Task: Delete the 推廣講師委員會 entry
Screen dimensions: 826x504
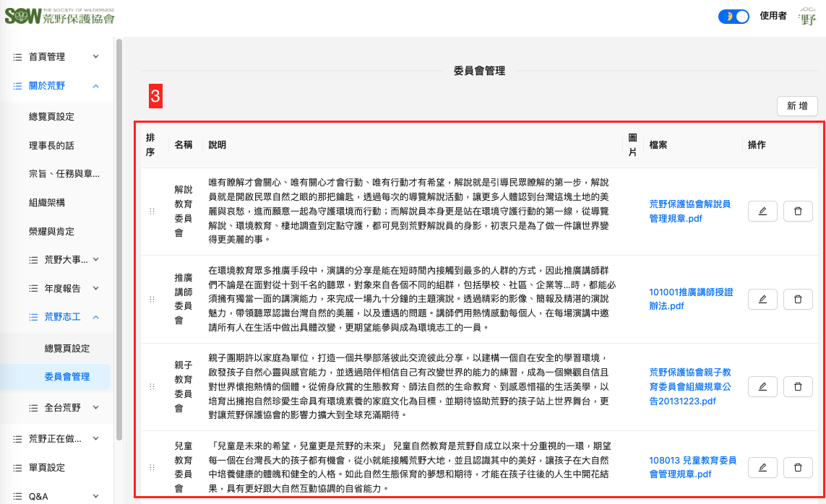Action: (798, 299)
